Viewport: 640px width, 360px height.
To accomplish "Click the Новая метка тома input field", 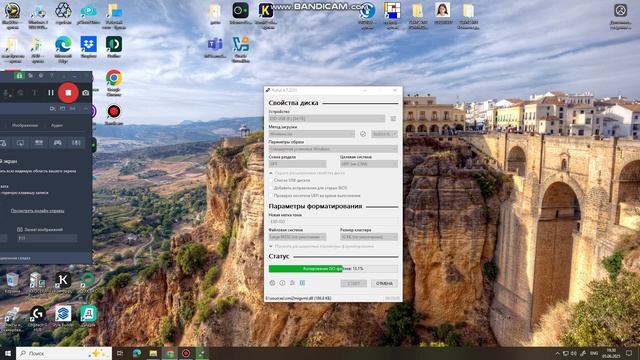I will (333, 222).
